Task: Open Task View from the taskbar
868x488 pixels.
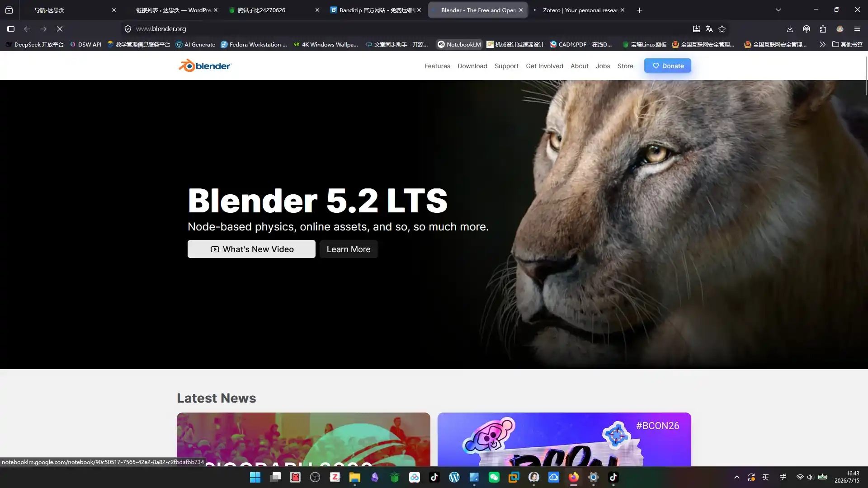Action: (x=275, y=477)
